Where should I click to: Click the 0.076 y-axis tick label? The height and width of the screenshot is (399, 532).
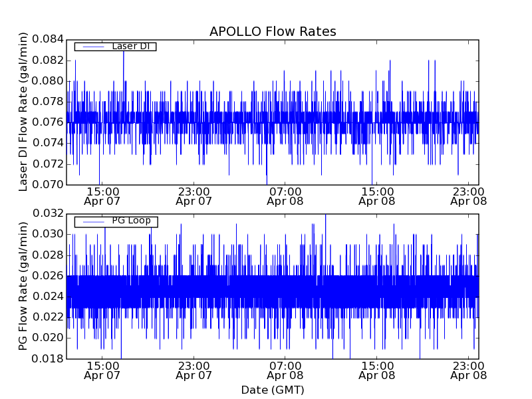pyautogui.click(x=48, y=122)
